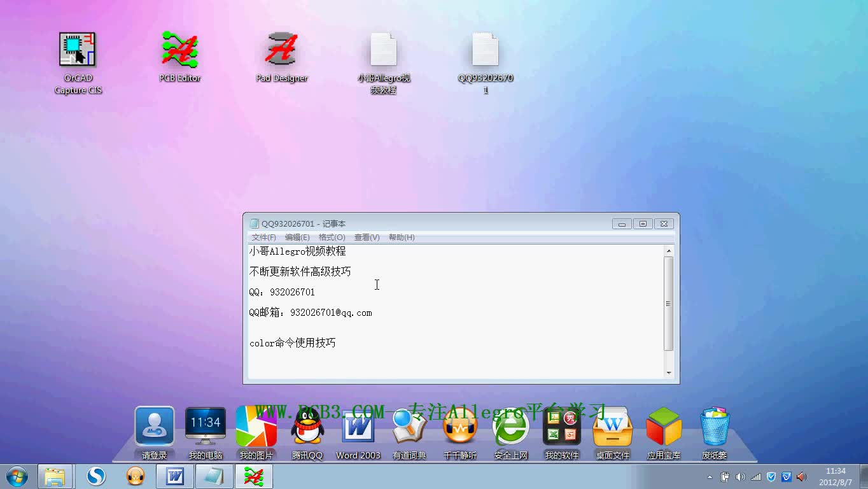Close the Notepad window

point(664,223)
